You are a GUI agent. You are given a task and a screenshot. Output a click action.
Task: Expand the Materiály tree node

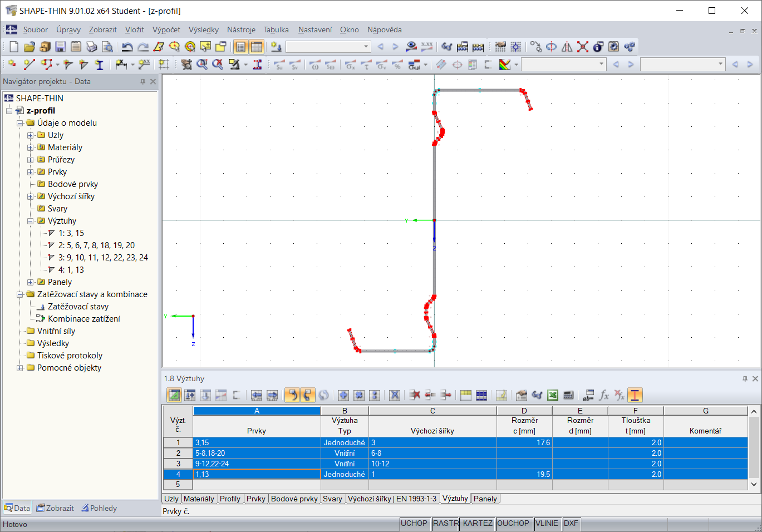tap(31, 147)
